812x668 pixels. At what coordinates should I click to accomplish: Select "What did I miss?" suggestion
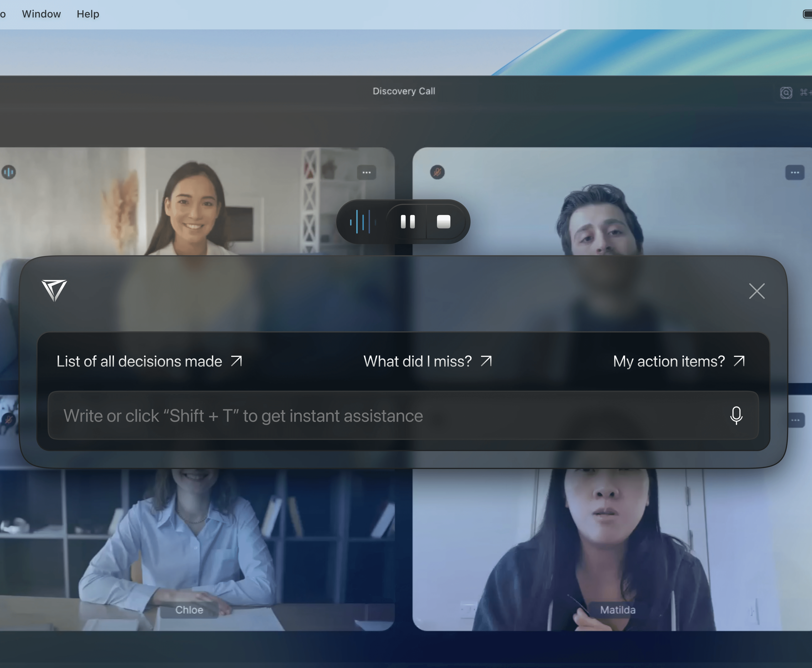(427, 361)
